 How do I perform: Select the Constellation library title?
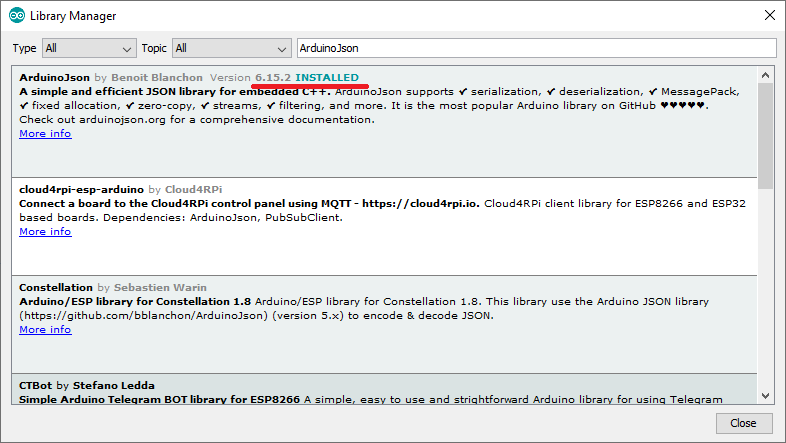[57, 287]
